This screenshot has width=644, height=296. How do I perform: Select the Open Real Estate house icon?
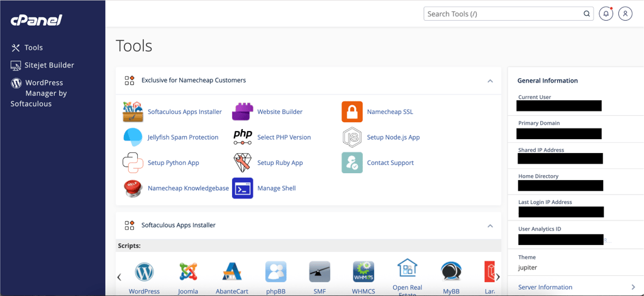coord(408,268)
